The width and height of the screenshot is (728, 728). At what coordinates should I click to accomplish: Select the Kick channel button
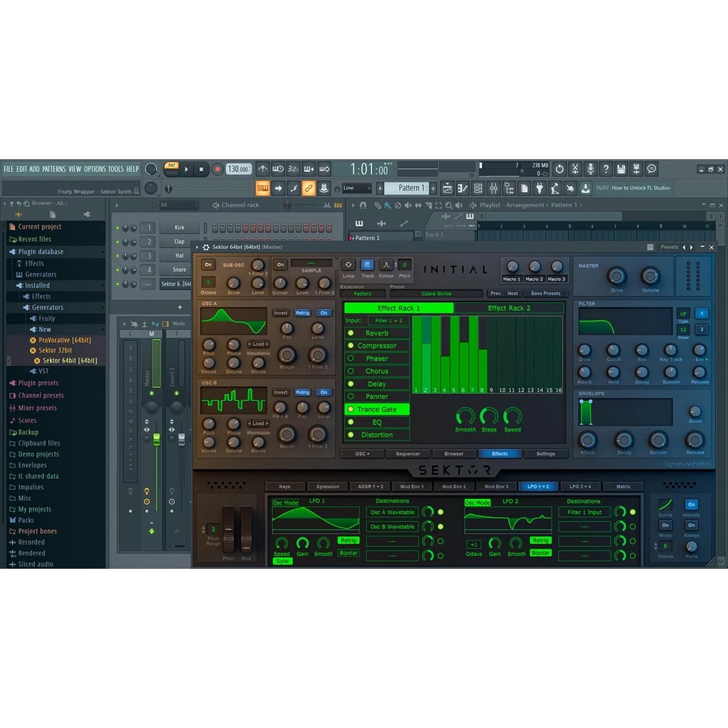[179, 227]
